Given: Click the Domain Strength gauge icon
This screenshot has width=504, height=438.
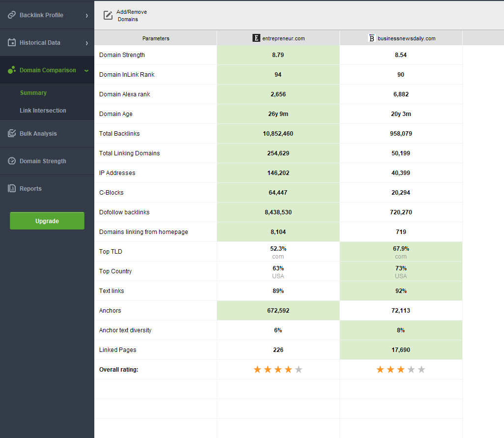Looking at the screenshot, I should click(12, 161).
